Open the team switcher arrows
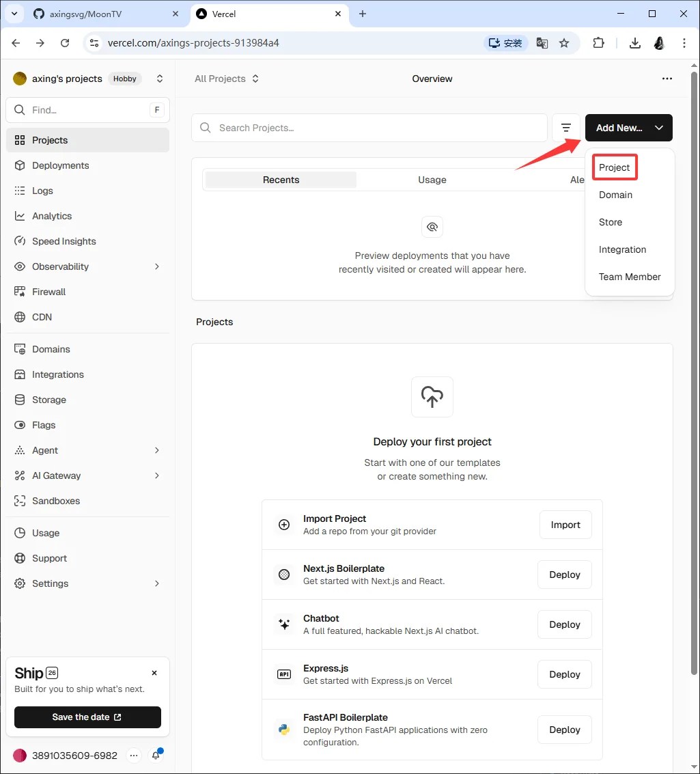This screenshot has height=774, width=700. point(159,79)
